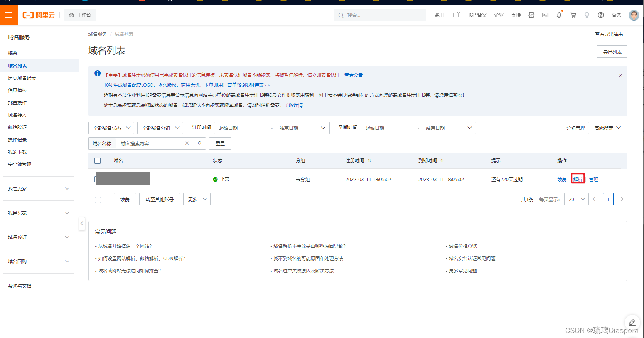The width and height of the screenshot is (644, 338).
Task: Toggle the select-all header checkbox
Action: [x=98, y=161]
